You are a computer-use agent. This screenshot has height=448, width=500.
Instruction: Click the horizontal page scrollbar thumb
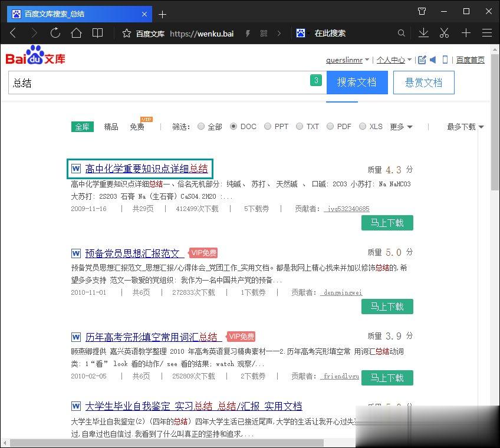(167, 443)
